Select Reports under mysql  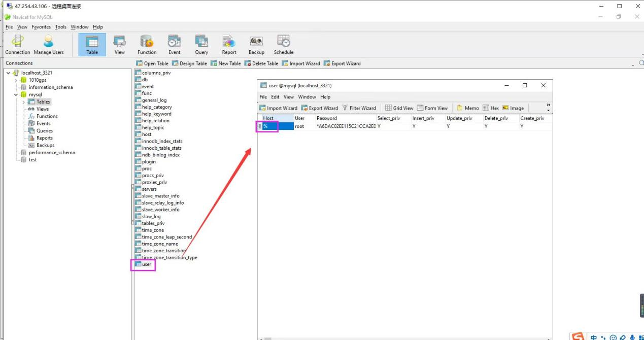(x=45, y=138)
